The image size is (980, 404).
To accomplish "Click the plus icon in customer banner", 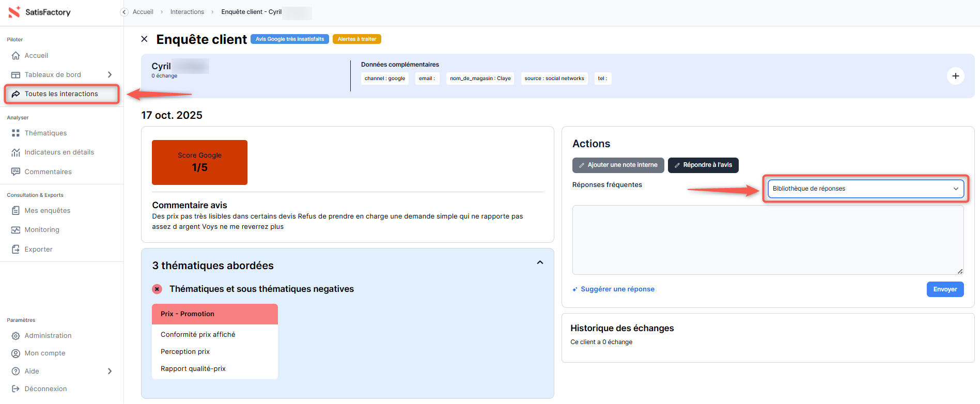I will 955,76.
